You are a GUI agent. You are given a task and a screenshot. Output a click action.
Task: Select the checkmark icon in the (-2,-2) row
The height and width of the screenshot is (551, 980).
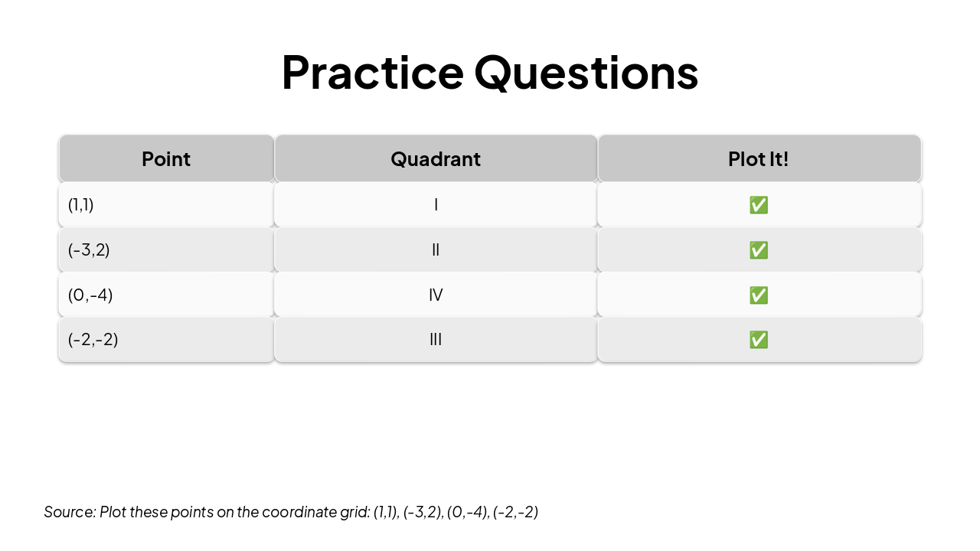tap(759, 340)
